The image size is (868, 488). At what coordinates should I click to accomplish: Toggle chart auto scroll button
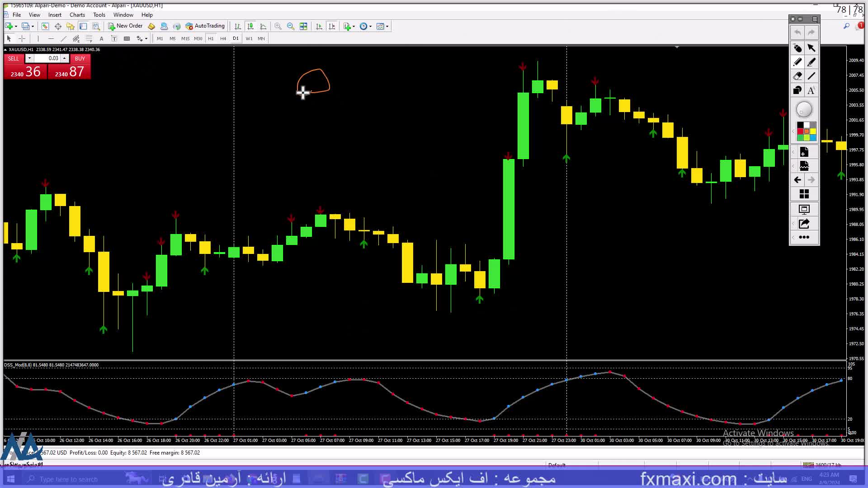click(x=319, y=26)
